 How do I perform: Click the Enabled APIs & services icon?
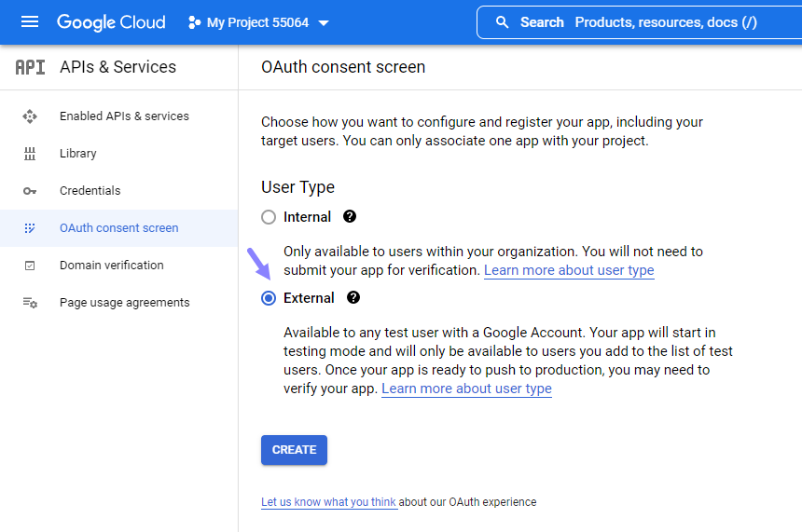click(30, 116)
